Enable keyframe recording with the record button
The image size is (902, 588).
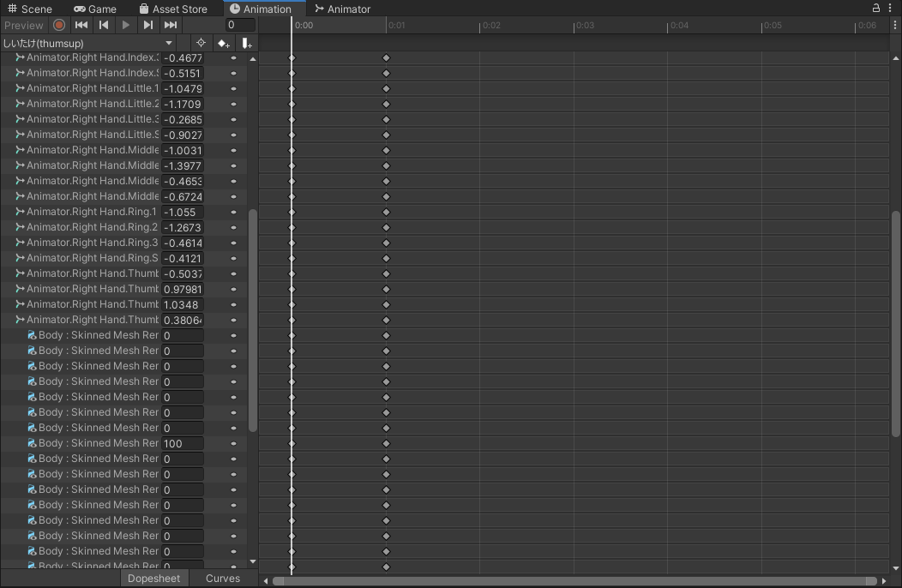pos(57,25)
